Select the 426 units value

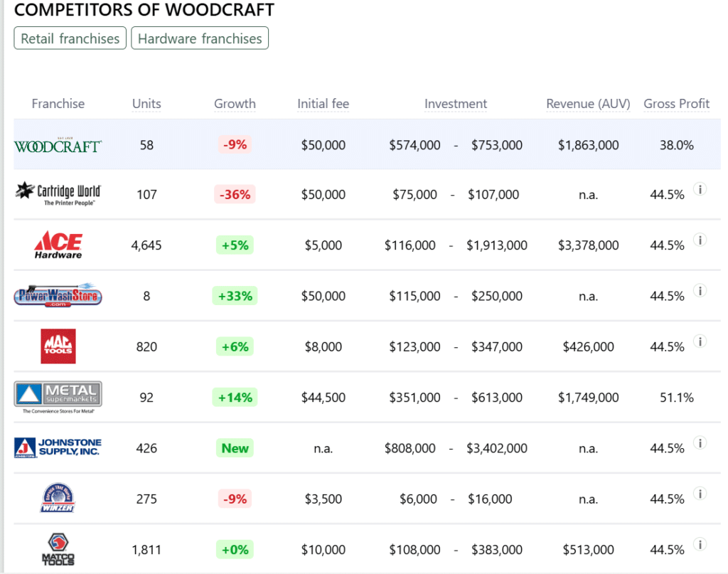coord(146,448)
